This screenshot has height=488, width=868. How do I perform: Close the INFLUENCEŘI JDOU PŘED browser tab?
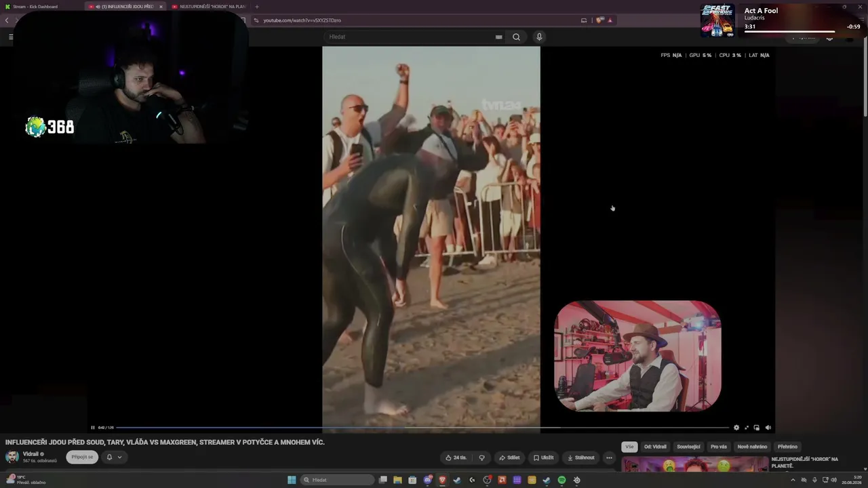coord(161,7)
